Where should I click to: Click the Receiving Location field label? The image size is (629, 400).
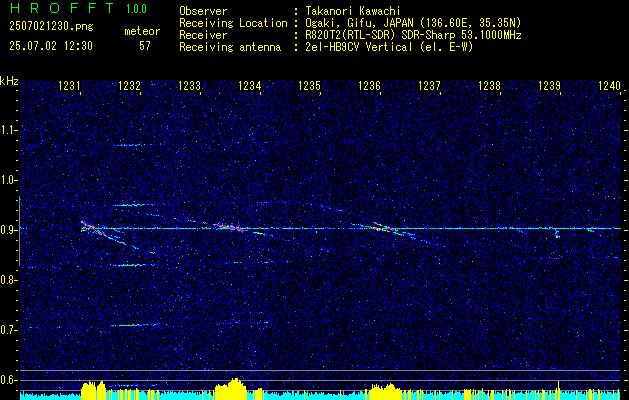233,23
